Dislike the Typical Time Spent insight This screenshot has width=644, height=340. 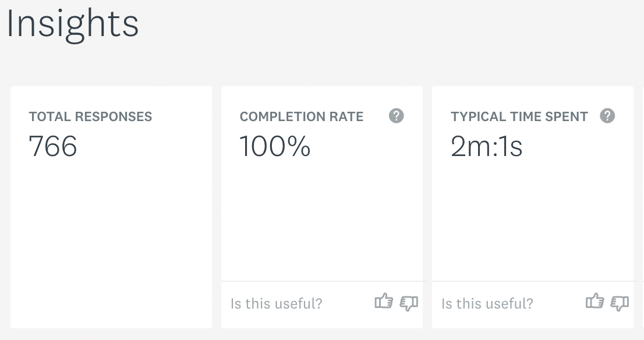[x=620, y=303]
